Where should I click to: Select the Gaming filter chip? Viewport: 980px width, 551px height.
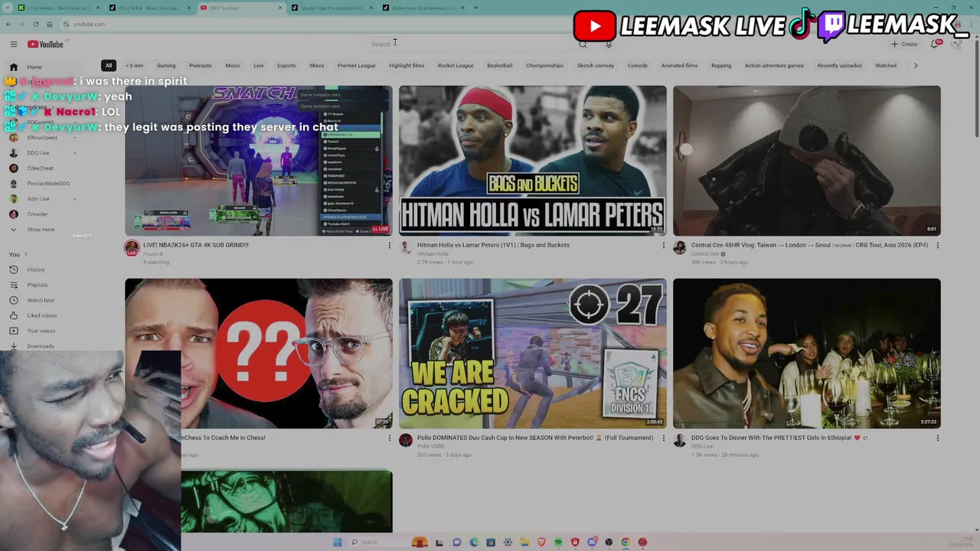(x=166, y=65)
